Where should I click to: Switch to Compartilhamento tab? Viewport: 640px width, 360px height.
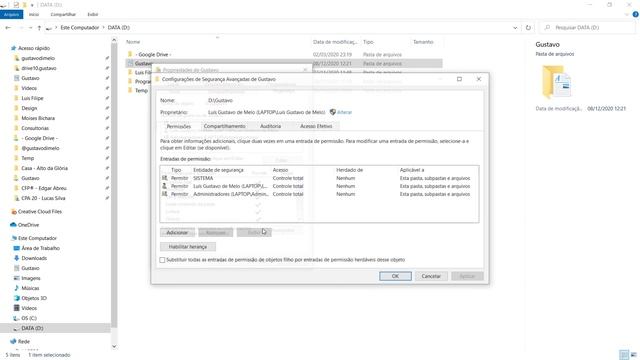[x=224, y=127]
